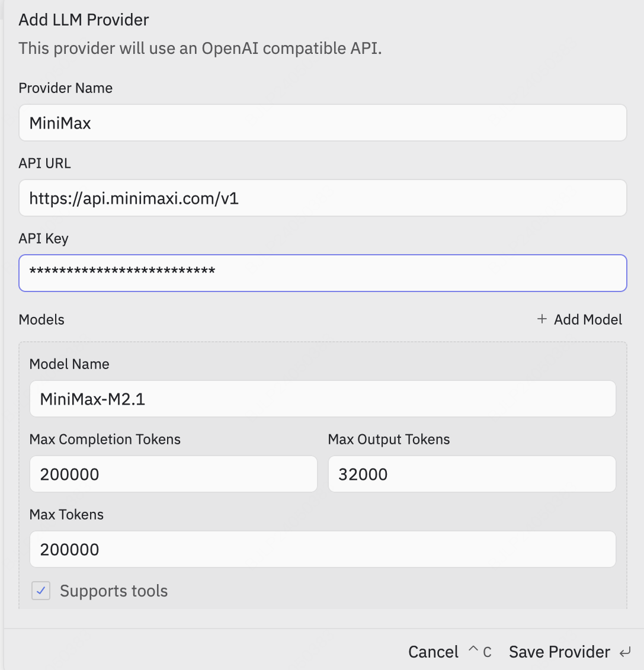The image size is (644, 670).
Task: Select the masked API Key input
Action: click(322, 273)
